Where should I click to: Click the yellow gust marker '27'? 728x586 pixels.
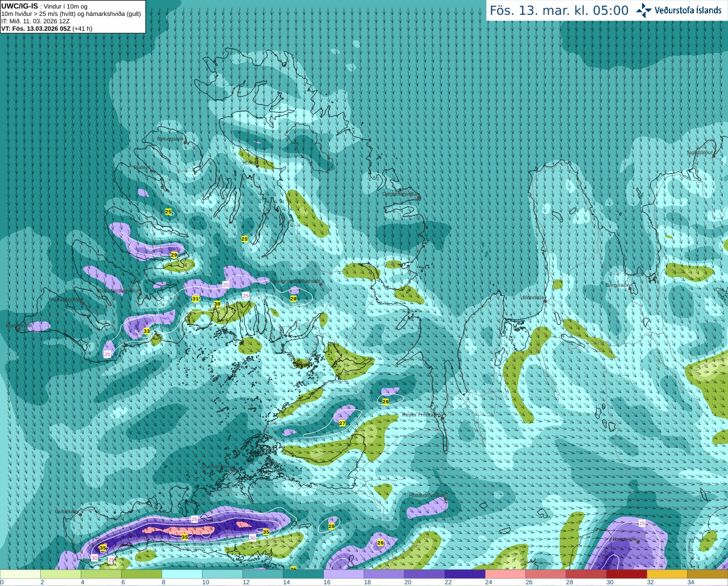tap(342, 423)
